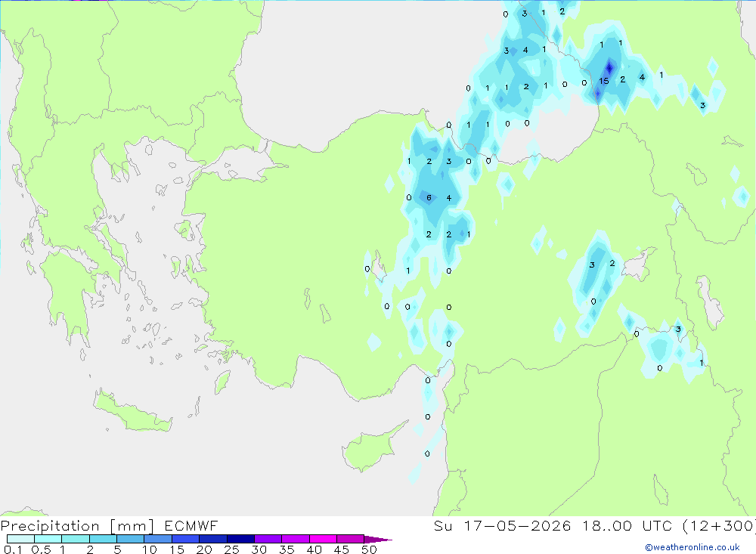Click the '45' legend scale label
Viewport: 756px width, 554px height.
(x=342, y=549)
